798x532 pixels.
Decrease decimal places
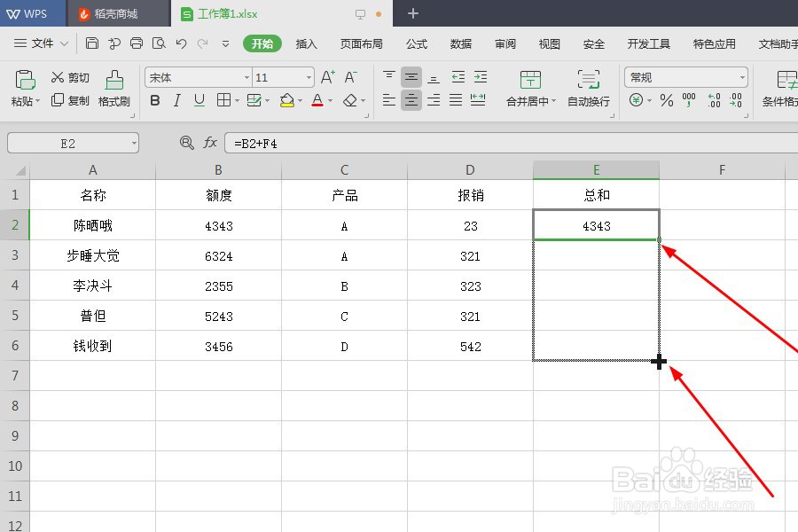735,100
